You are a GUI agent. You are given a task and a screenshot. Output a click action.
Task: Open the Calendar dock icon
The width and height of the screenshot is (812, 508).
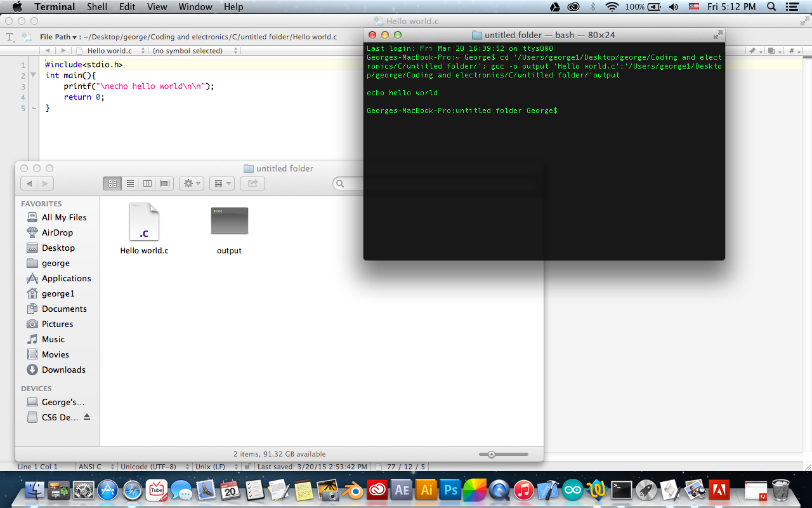[x=230, y=490]
